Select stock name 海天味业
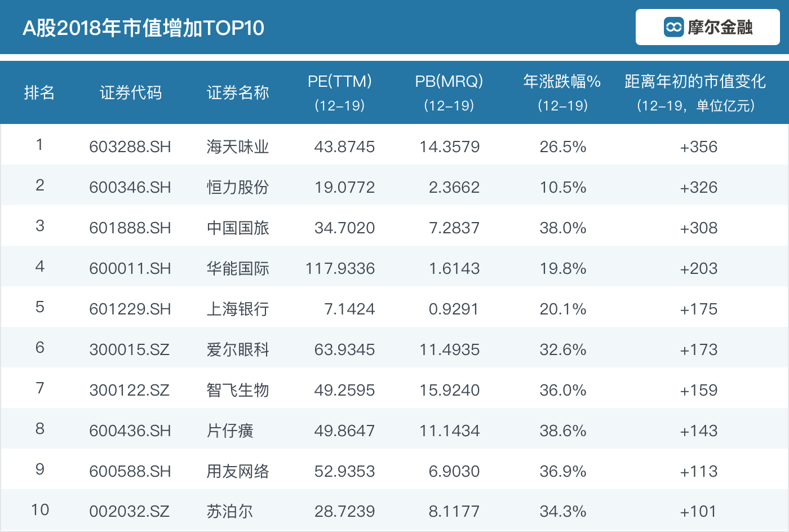 click(x=237, y=147)
